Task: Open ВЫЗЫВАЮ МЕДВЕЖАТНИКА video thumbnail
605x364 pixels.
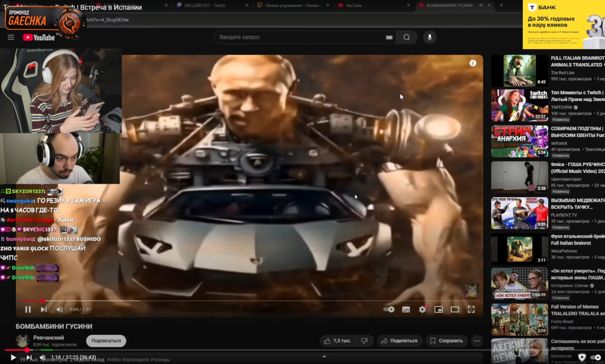Action: pos(519,213)
